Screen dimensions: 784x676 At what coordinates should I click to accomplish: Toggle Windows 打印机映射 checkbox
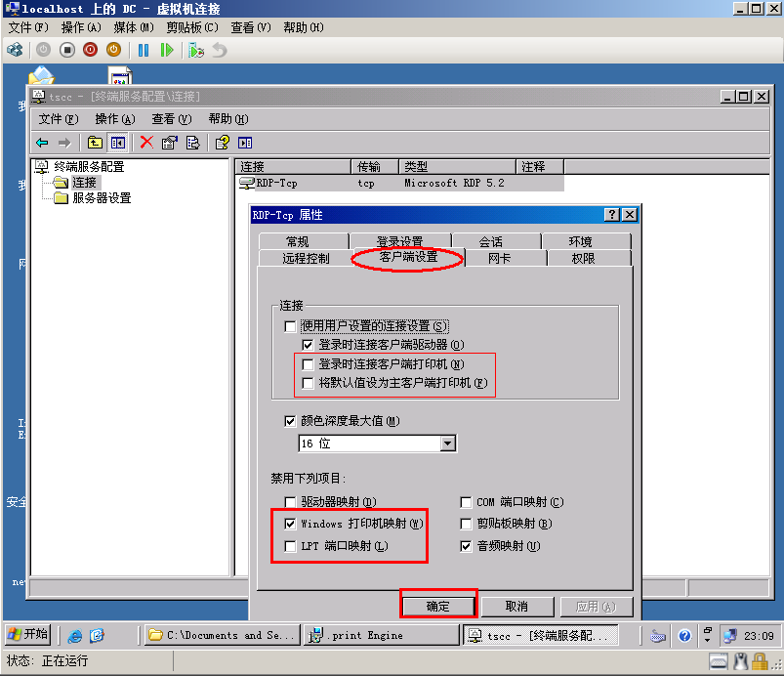coord(290,524)
